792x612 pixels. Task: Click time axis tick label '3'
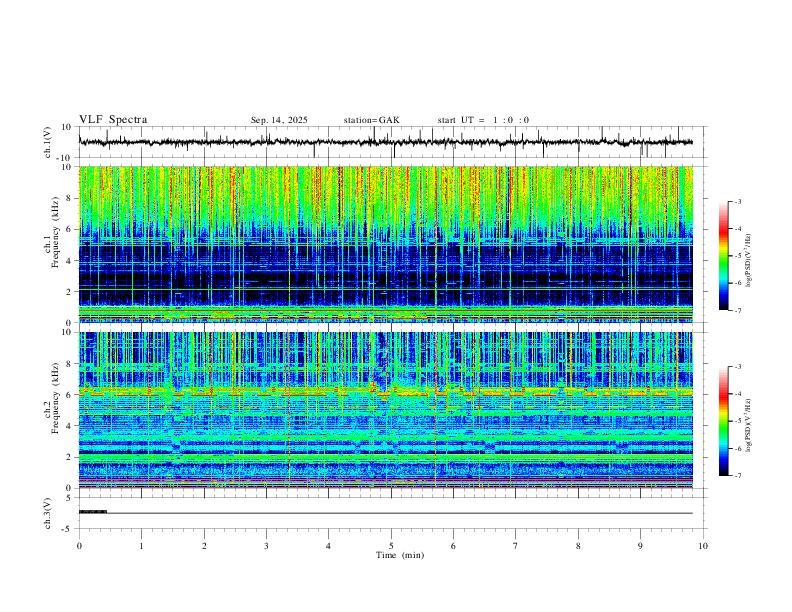266,546
